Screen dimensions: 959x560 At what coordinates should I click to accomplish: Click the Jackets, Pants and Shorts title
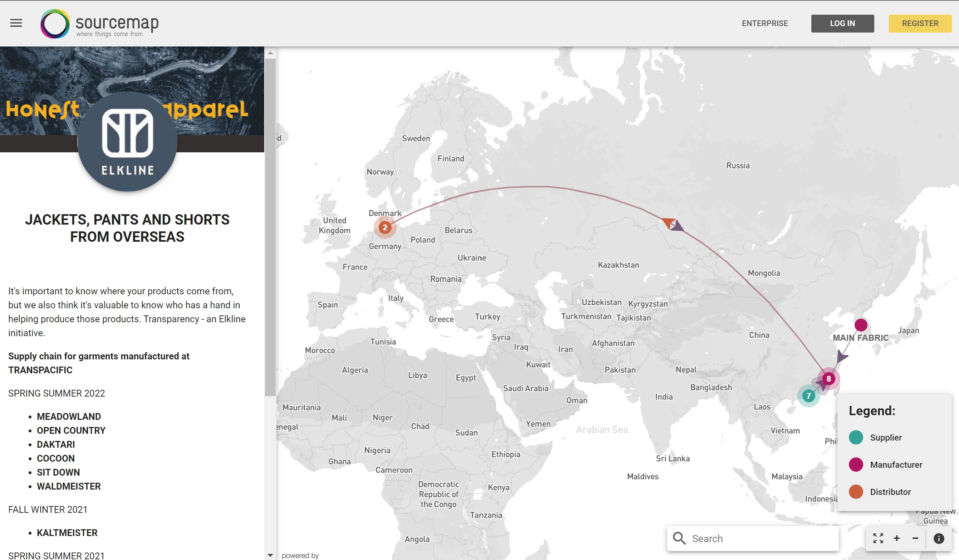[x=128, y=228]
